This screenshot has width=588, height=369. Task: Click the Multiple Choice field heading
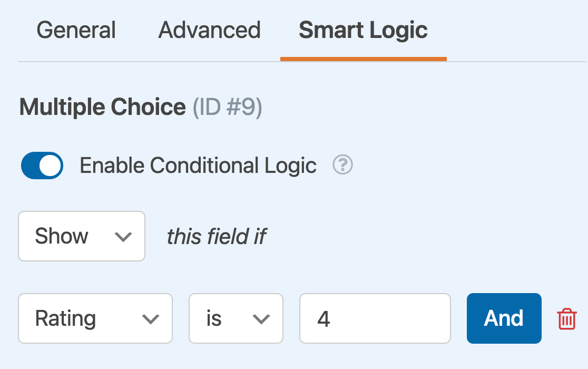tap(103, 108)
